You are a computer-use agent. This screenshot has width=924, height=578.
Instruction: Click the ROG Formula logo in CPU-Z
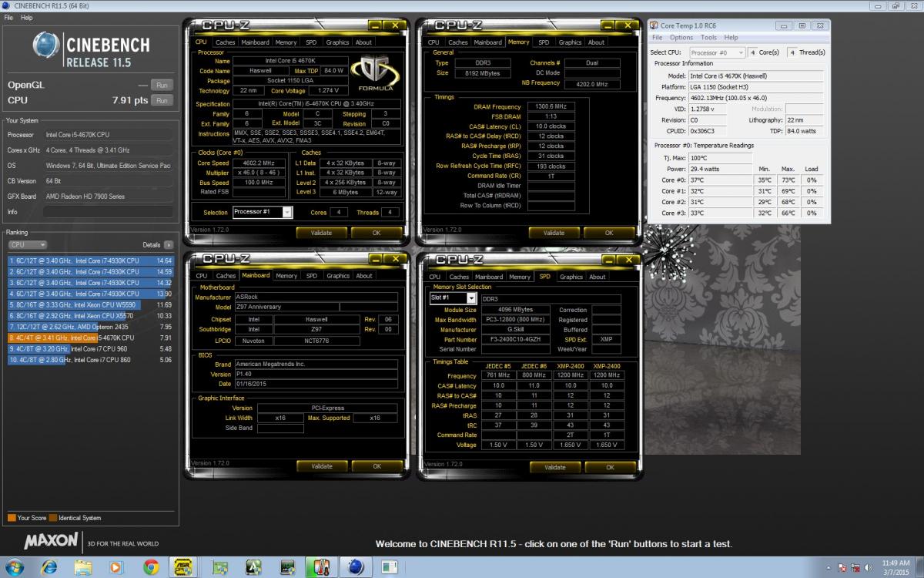point(375,73)
